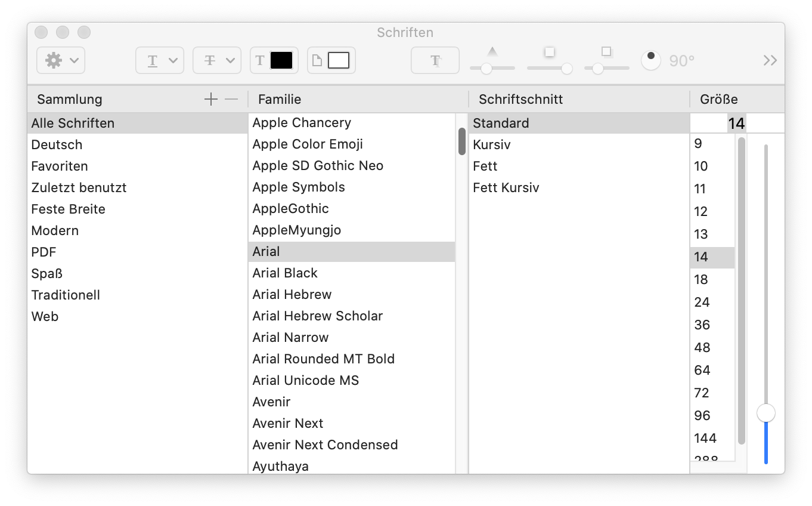This screenshot has width=812, height=506.
Task: Show more toolbar items chevron
Action: click(770, 60)
